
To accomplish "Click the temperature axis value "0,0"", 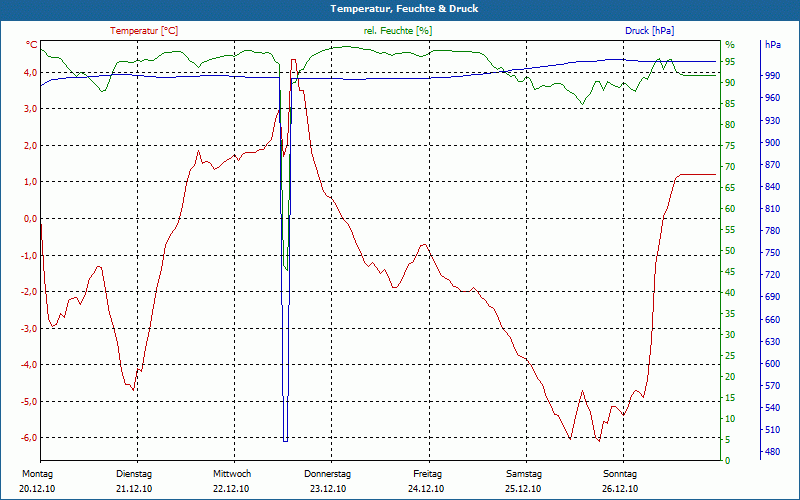I will click(31, 218).
